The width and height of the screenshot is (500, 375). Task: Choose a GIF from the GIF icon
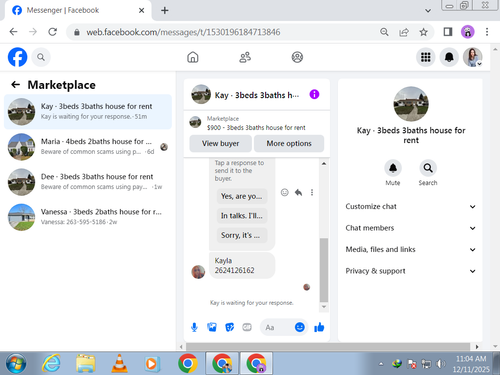pyautogui.click(x=247, y=327)
